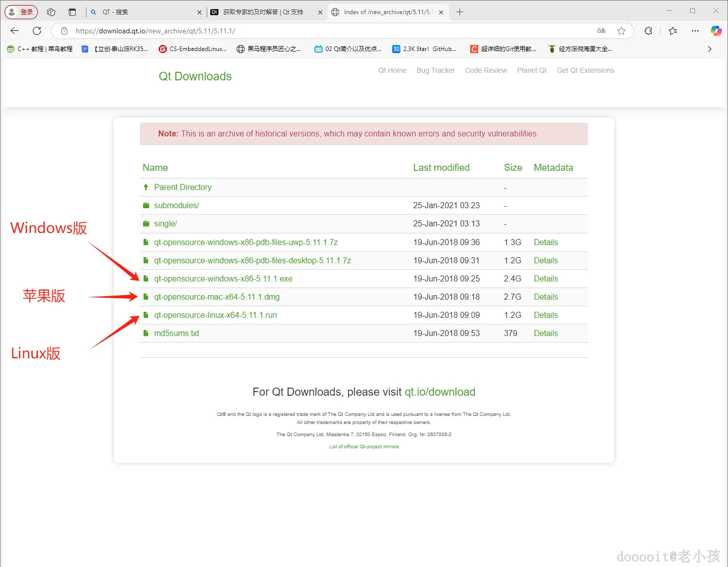Click the browser back arrow
The height and width of the screenshot is (567, 728).
15,31
